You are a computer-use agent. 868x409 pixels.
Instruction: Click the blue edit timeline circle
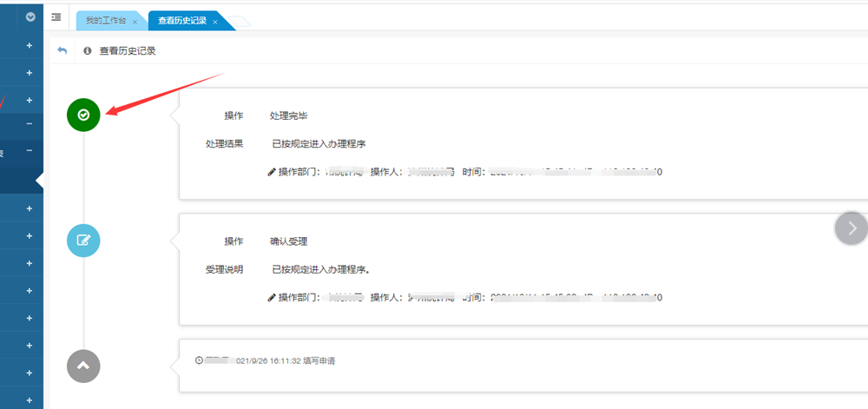point(83,241)
